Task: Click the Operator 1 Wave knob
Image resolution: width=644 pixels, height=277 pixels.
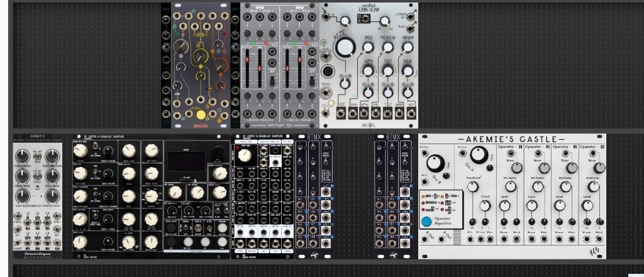Action: click(517, 167)
